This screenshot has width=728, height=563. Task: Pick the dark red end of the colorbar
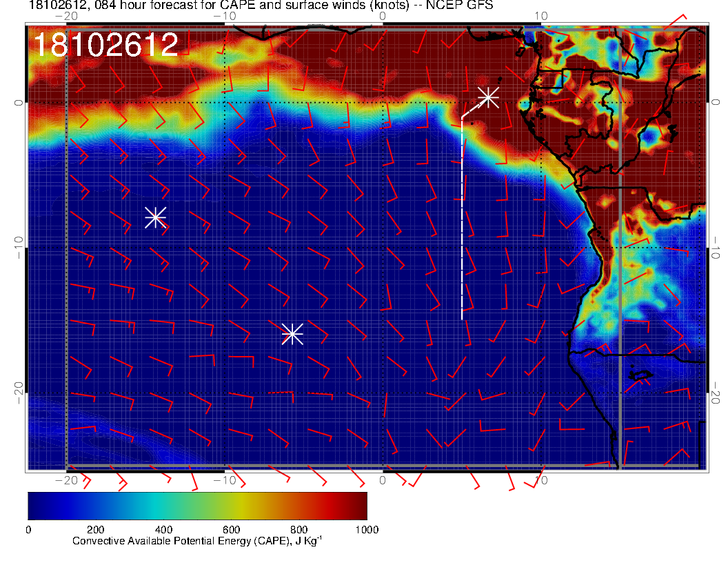363,506
